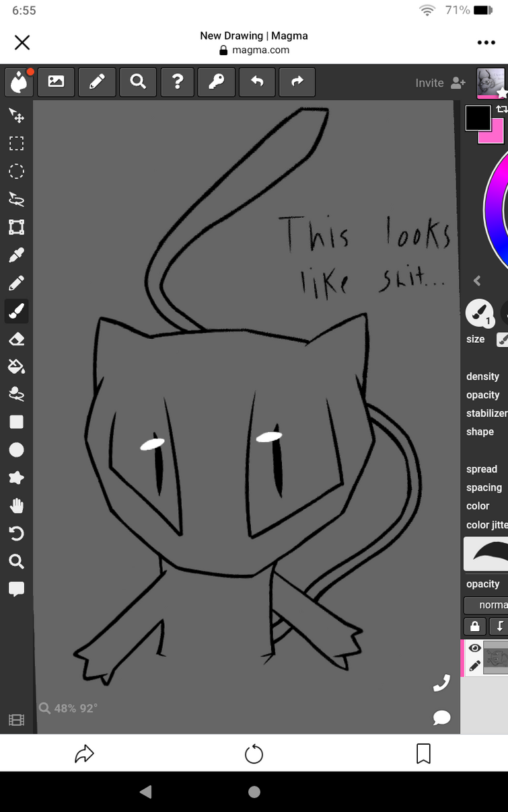Click the brush stroke preview
Image resolution: width=508 pixels, height=812 pixels.
tap(486, 553)
